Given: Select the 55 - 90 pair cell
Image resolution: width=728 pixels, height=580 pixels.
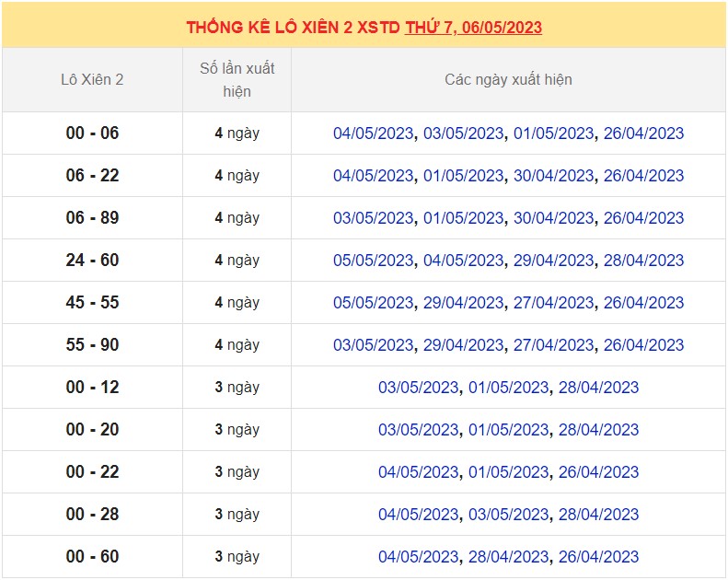Looking at the screenshot, I should click(92, 345).
